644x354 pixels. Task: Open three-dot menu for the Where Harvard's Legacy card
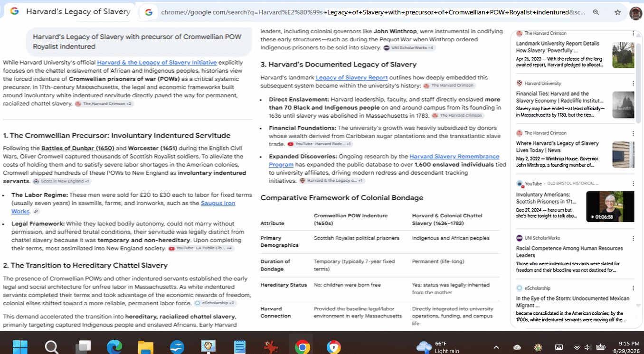tap(633, 133)
